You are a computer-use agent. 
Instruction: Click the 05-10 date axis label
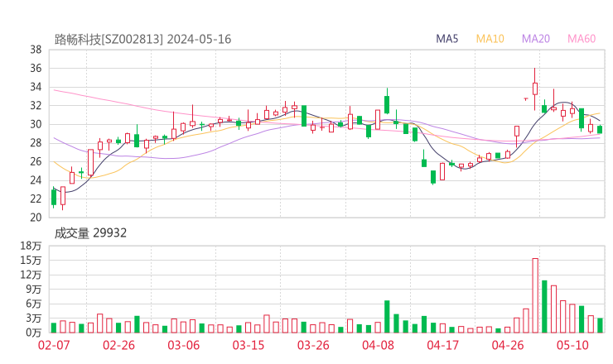[x=572, y=345]
